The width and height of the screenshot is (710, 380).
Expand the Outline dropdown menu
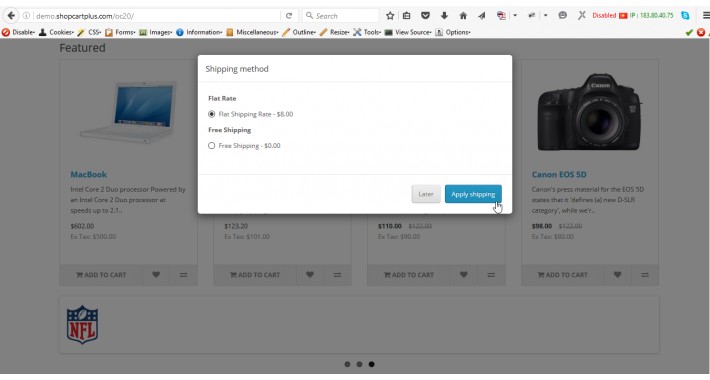pos(299,32)
